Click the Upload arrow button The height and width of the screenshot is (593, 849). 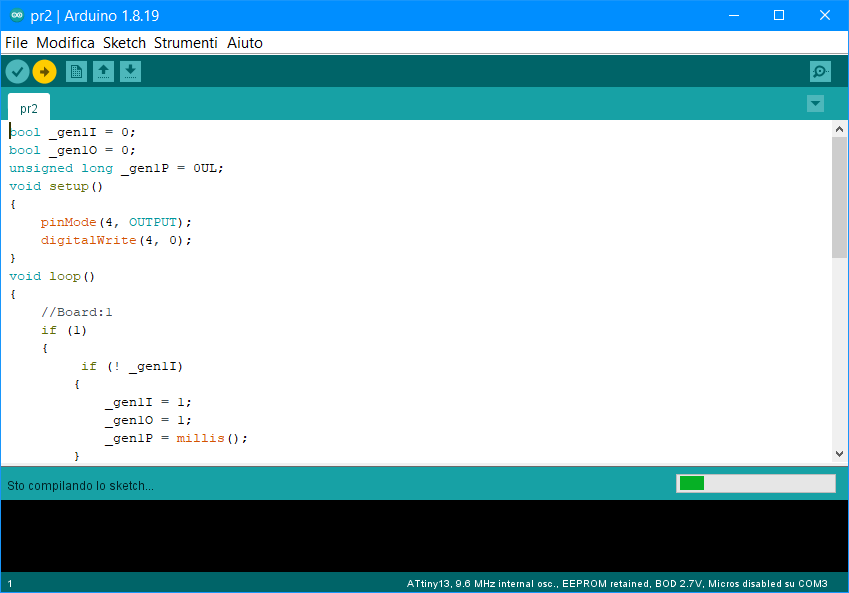pos(44,71)
